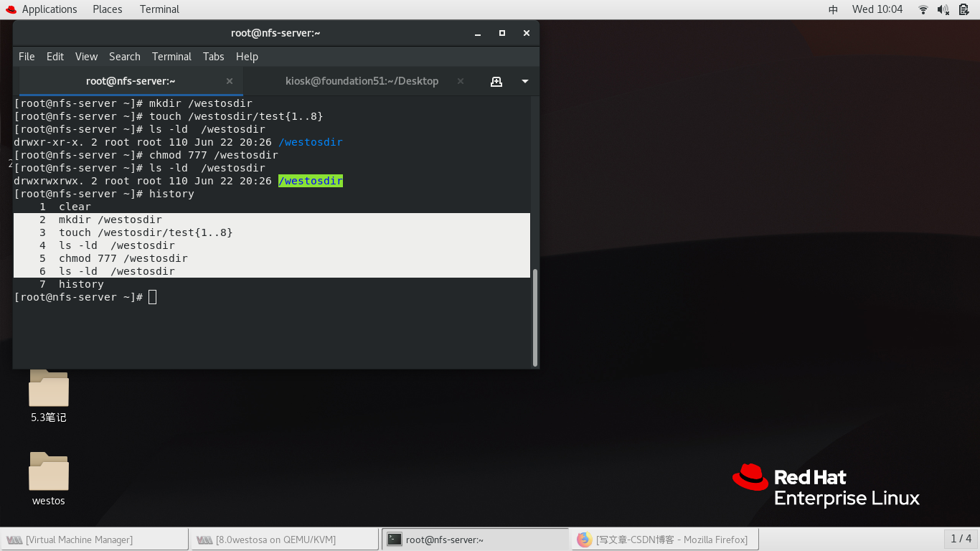The height and width of the screenshot is (551, 980).
Task: Click the history line 'touch /westosdir/test{1..8}'
Action: point(146,232)
